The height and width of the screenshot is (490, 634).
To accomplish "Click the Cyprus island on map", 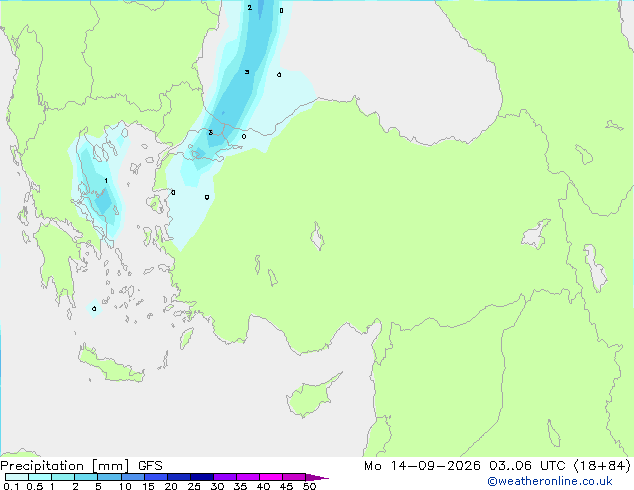I will (x=311, y=396).
